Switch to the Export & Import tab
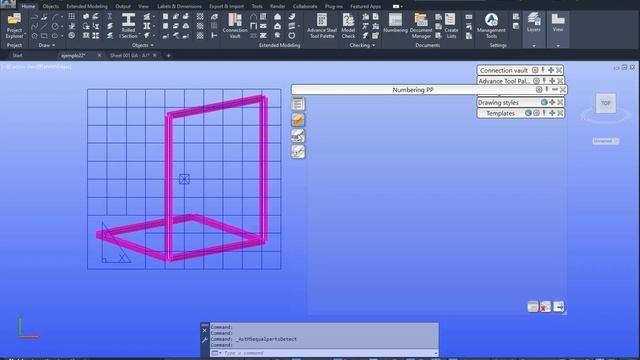Viewport: 640px width, 360px height. (227, 6)
